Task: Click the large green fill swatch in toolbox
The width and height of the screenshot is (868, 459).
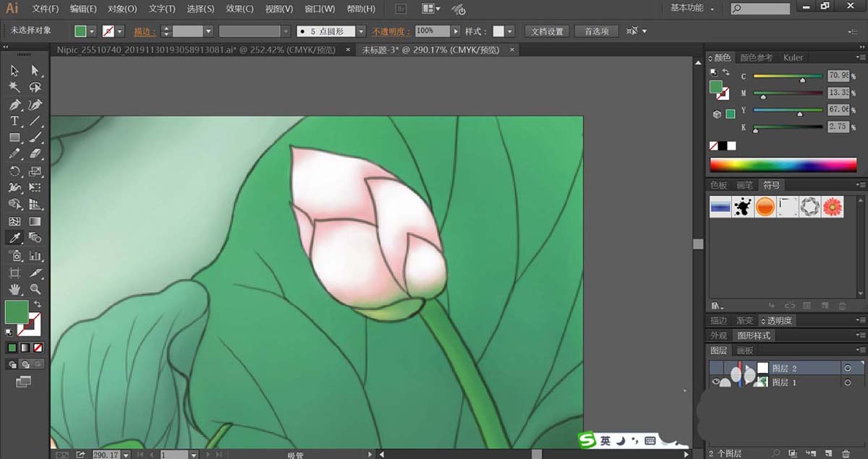Action: click(x=17, y=312)
